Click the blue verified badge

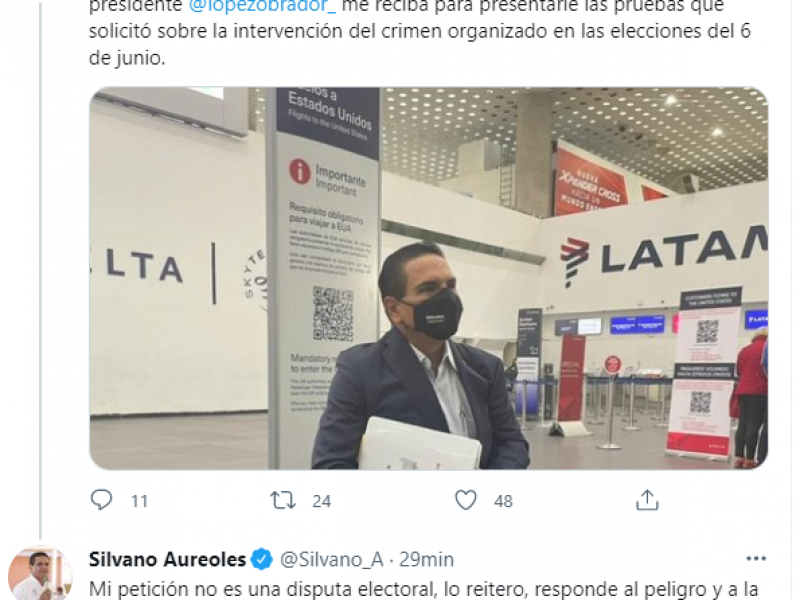coord(262,559)
